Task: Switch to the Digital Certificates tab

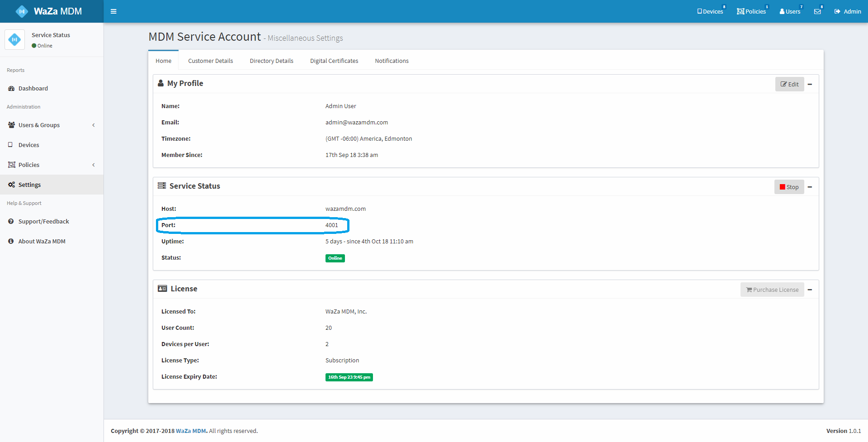Action: pyautogui.click(x=334, y=61)
